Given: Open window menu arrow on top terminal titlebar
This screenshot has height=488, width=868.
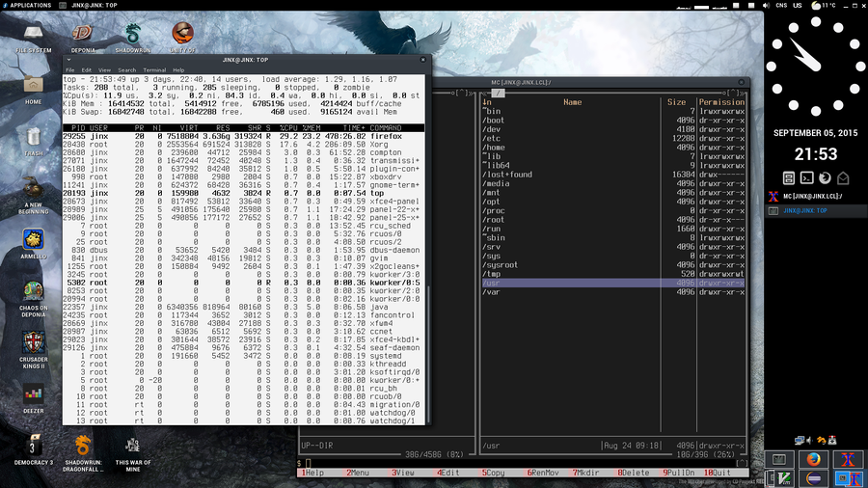Looking at the screenshot, I should 69,60.
